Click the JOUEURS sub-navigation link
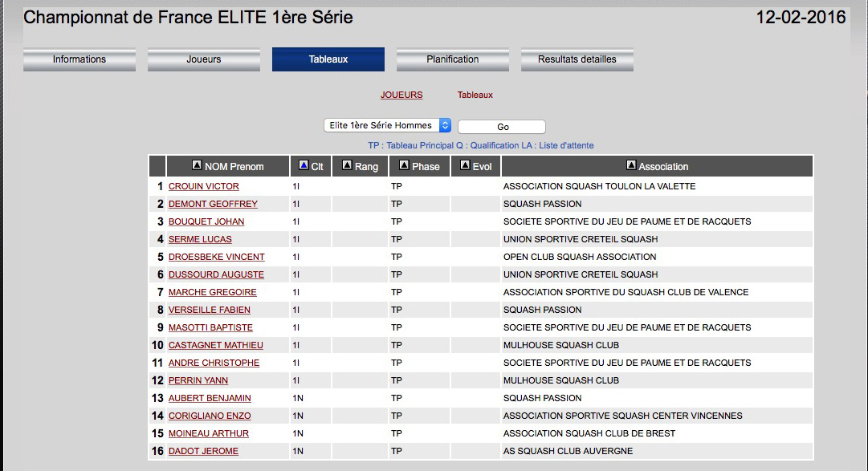The image size is (868, 471). coord(401,95)
